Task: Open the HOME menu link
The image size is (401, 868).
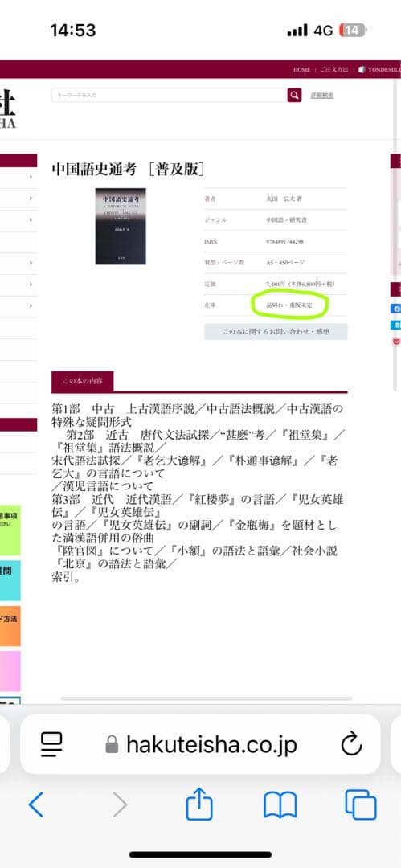Action: click(x=302, y=70)
